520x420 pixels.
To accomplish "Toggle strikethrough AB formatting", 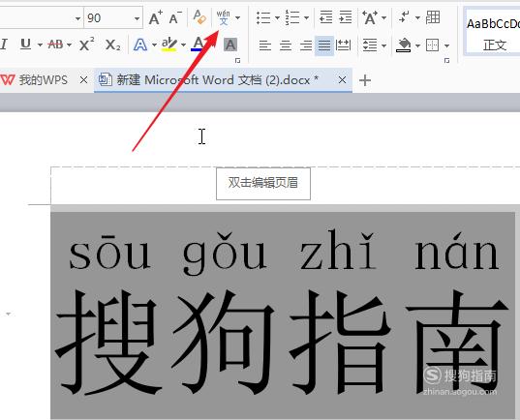I will pyautogui.click(x=55, y=45).
